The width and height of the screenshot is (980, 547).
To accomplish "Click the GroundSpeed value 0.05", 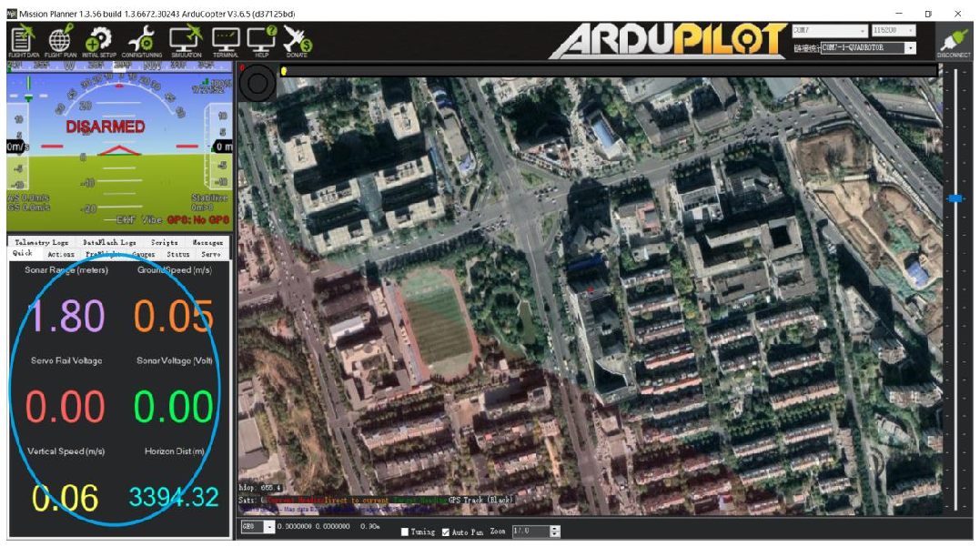I will [x=174, y=316].
